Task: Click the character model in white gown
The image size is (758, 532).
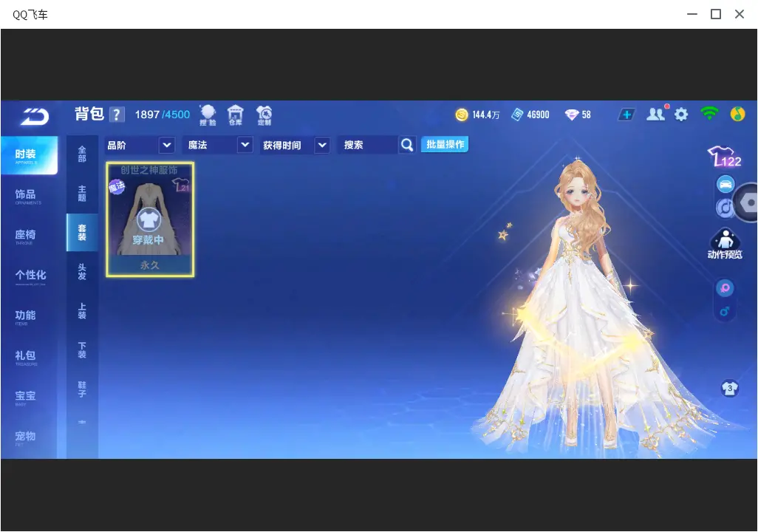Action: [x=585, y=304]
